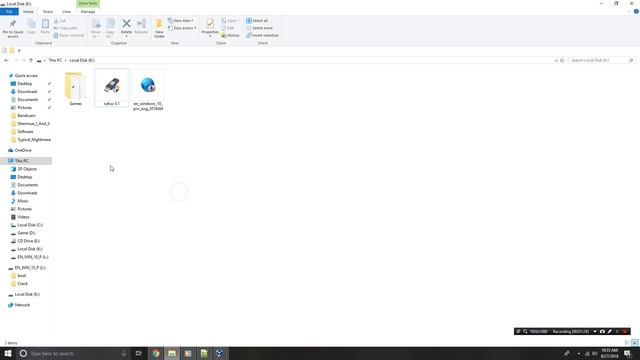The height and width of the screenshot is (360, 640).
Task: Open Music under This PC
Action: coord(23,201)
